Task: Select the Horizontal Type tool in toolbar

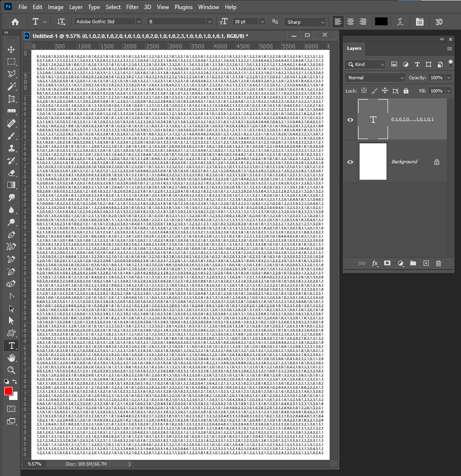Action: pyautogui.click(x=11, y=346)
